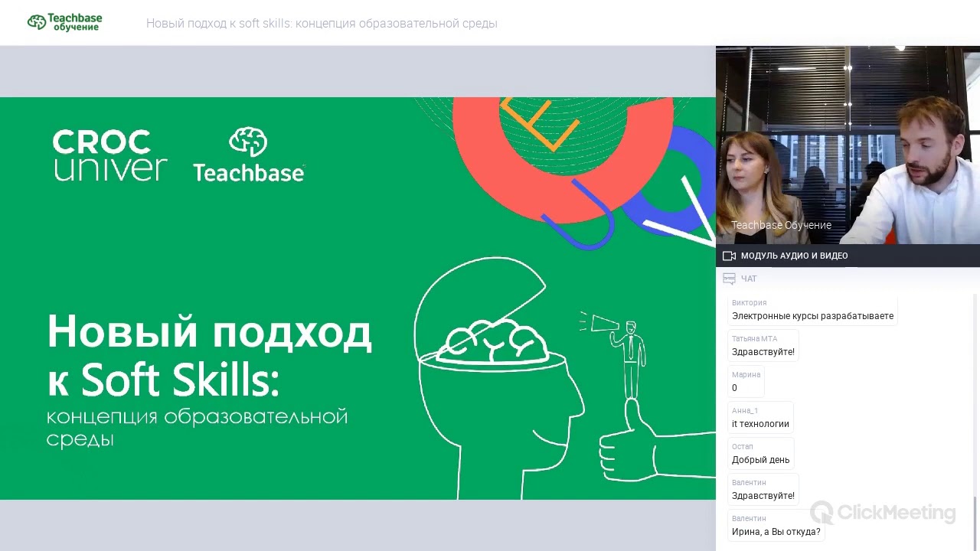Click Остап's message Добрый день
The image size is (980, 551).
tap(760, 454)
